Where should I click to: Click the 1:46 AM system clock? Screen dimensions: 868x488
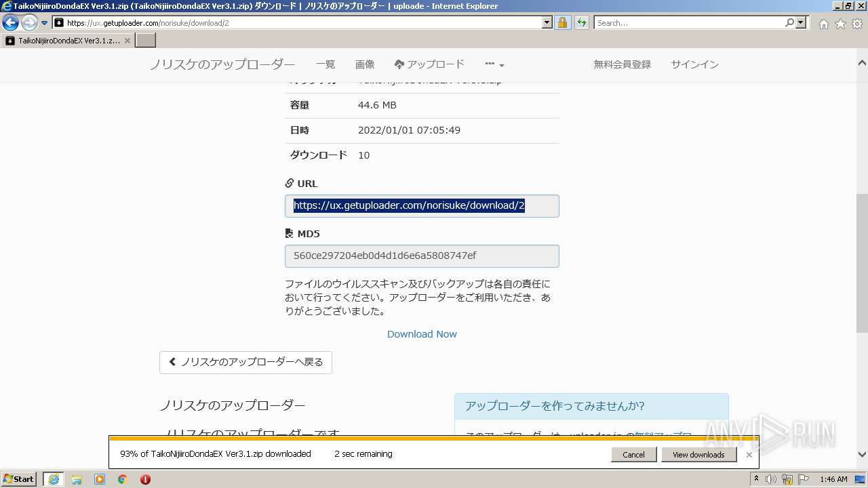(x=833, y=479)
